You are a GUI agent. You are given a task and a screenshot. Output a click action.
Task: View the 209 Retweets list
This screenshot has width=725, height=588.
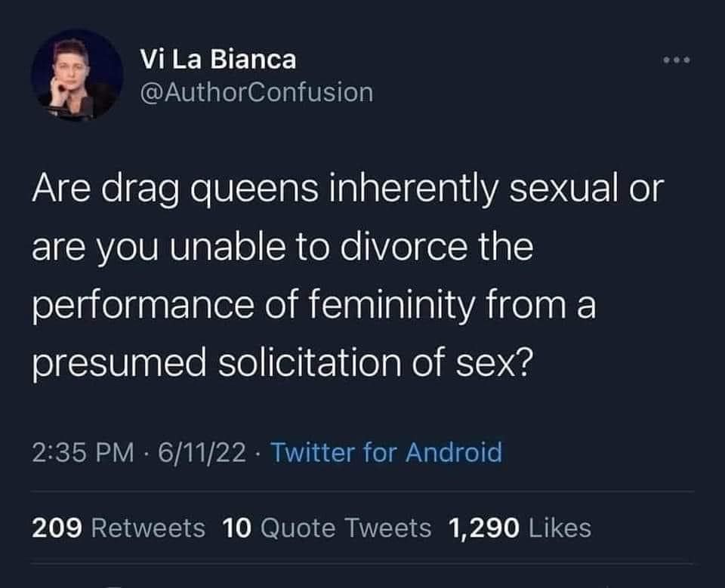[x=119, y=528]
